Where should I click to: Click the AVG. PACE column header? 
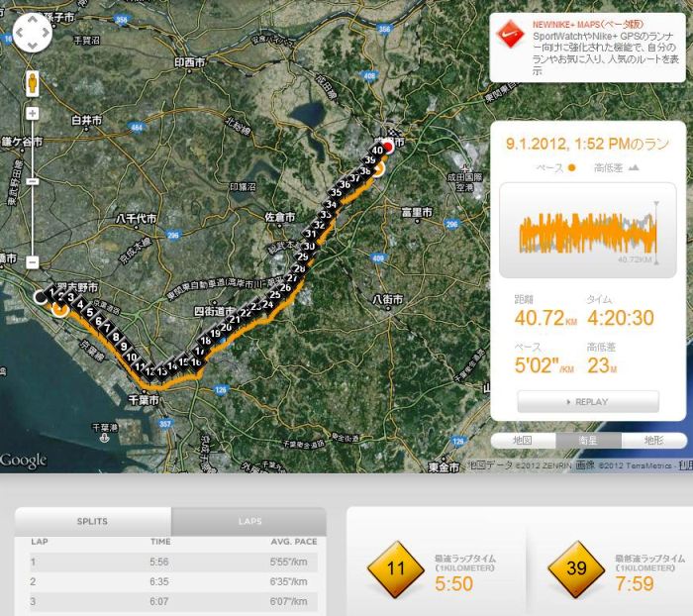click(294, 542)
